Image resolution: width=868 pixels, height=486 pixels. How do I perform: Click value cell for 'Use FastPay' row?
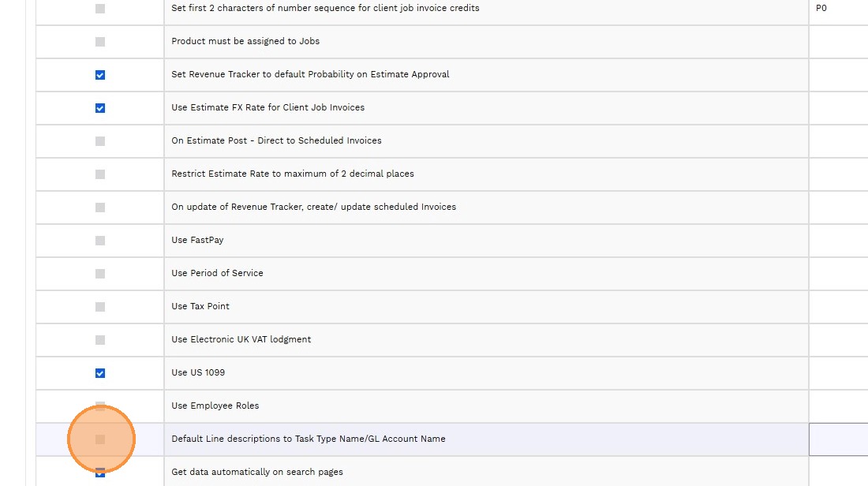coord(838,241)
